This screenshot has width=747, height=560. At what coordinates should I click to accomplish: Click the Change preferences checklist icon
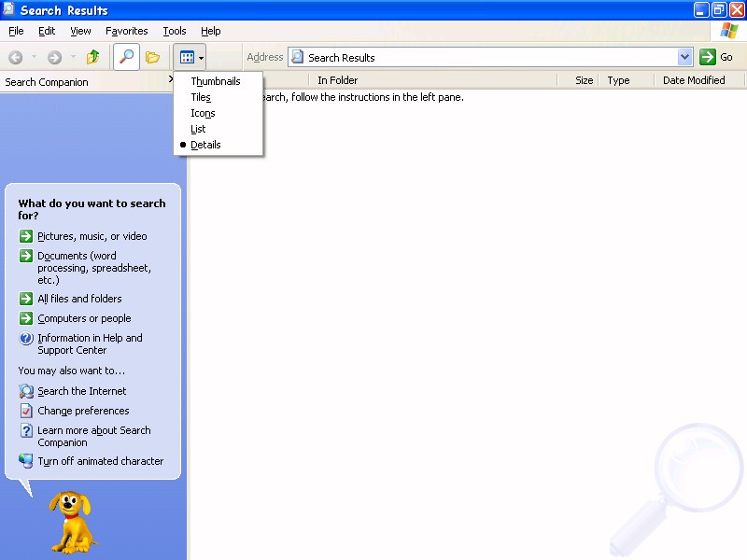[x=26, y=411]
